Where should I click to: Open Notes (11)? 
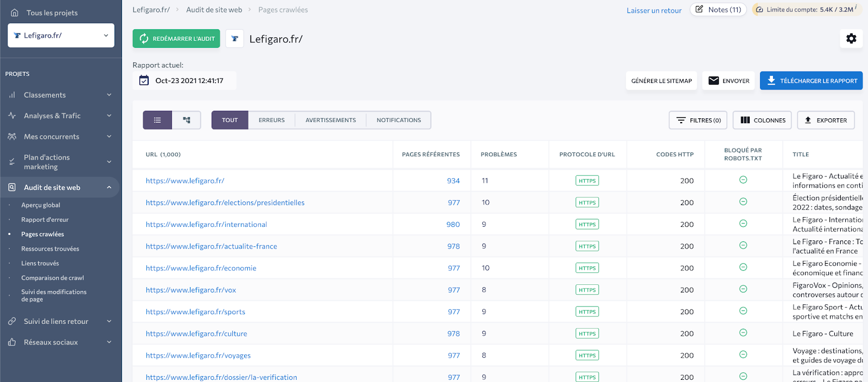(x=718, y=10)
